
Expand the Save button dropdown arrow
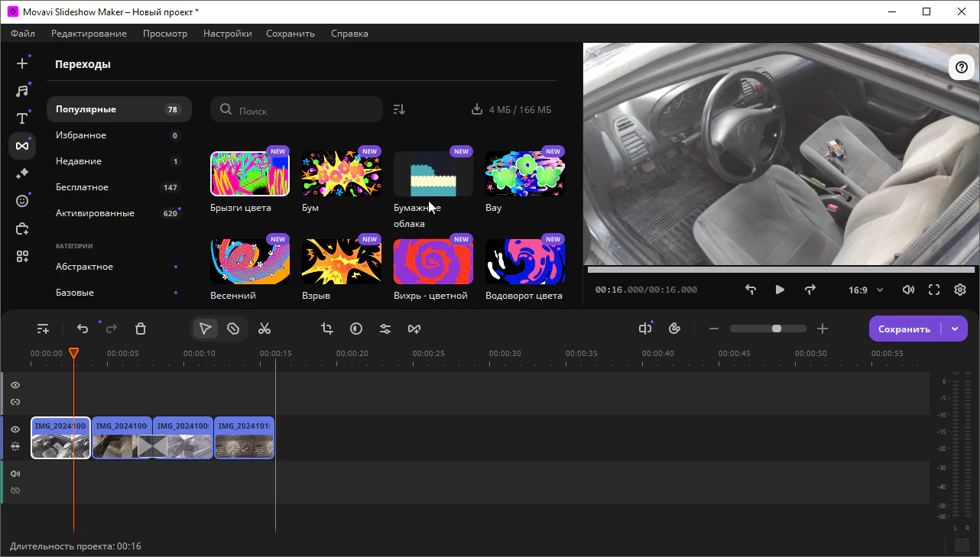coord(955,329)
